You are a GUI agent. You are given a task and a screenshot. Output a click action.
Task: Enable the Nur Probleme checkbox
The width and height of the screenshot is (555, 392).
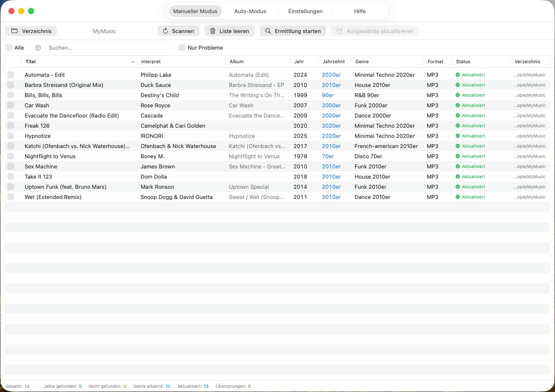click(182, 48)
